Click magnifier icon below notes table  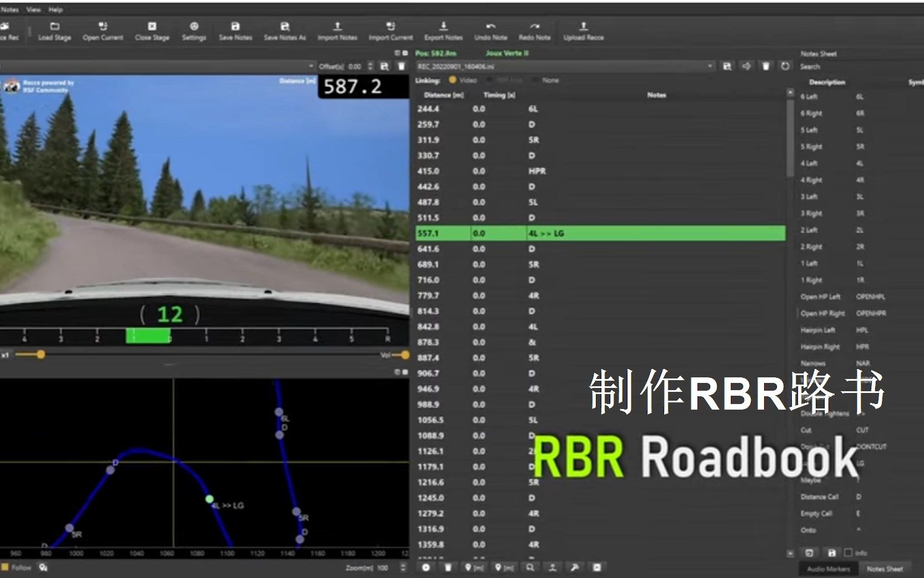530,567
